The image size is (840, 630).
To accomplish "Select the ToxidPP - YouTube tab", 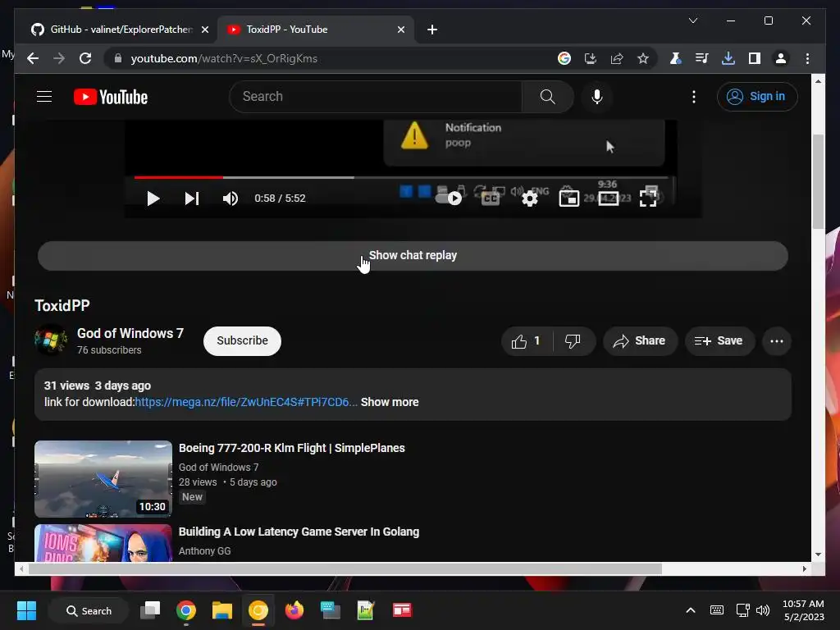I will [313, 30].
